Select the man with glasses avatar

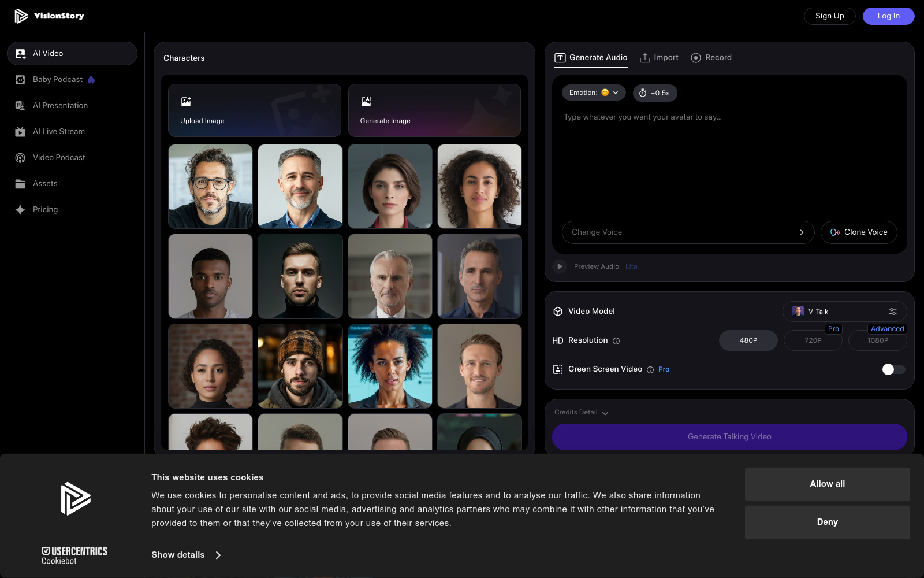tap(210, 186)
